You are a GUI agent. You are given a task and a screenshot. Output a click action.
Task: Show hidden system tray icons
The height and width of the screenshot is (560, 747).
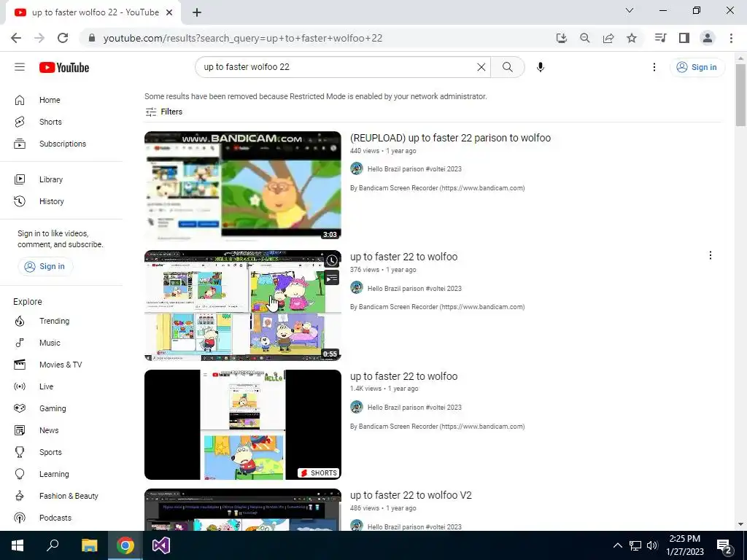(617, 545)
